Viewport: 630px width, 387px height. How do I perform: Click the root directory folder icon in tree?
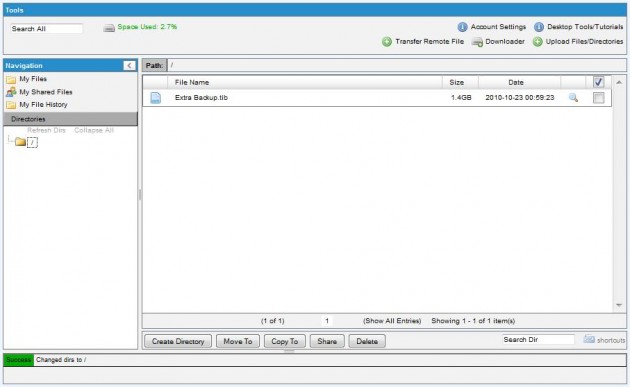click(x=20, y=142)
